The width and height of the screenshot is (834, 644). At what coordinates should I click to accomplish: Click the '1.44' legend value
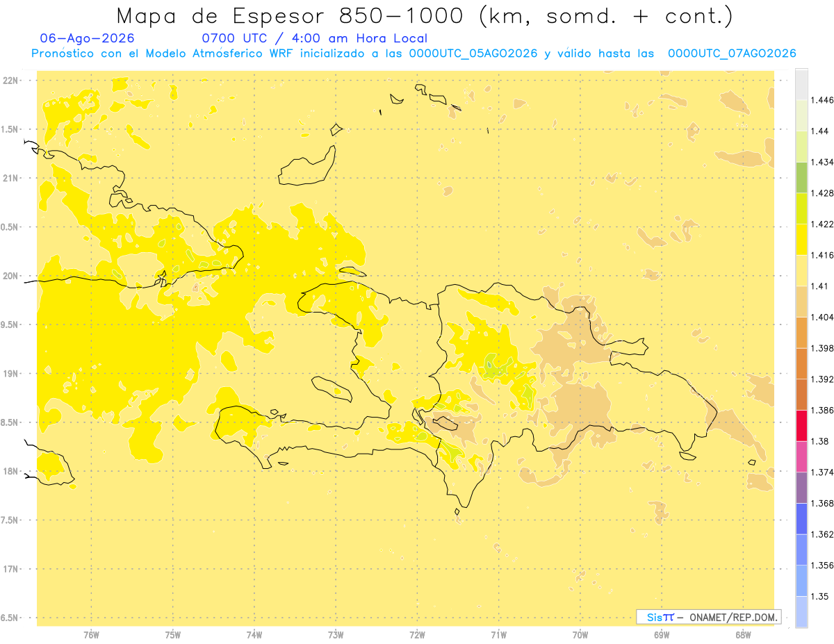tap(820, 131)
